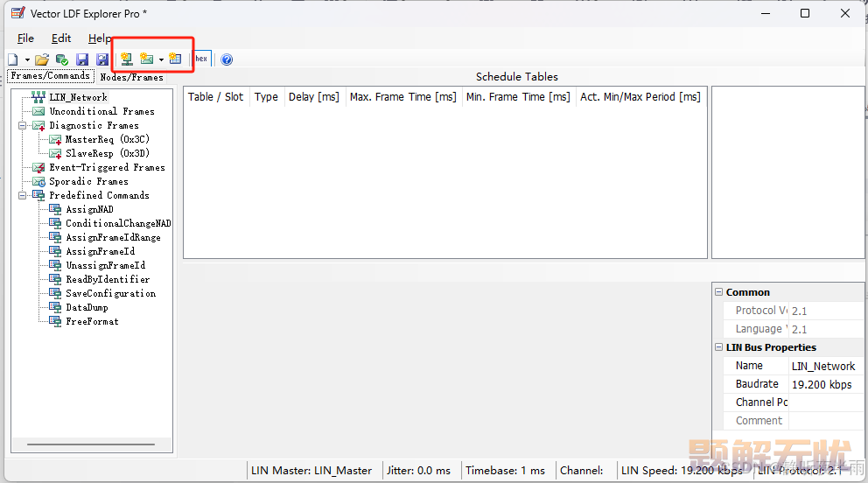Click the Jitter: 0.0 ms status entry
The image size is (868, 483).
pyautogui.click(x=418, y=470)
